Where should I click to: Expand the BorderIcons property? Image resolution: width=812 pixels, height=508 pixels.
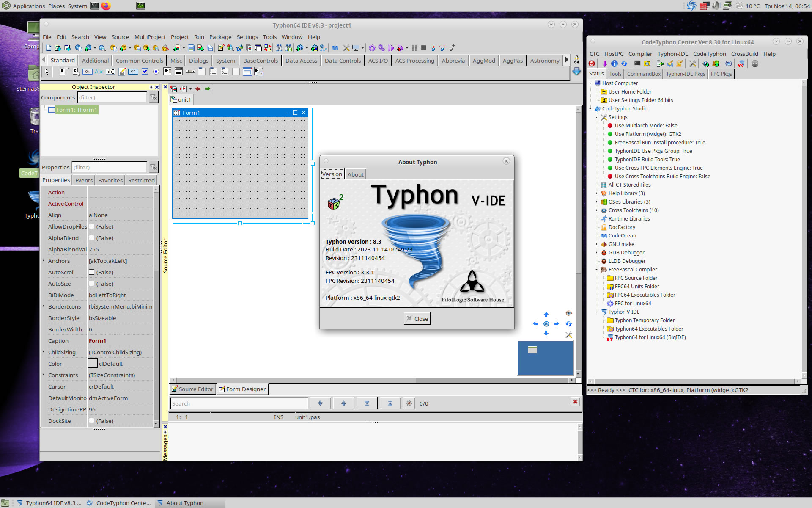[44, 306]
